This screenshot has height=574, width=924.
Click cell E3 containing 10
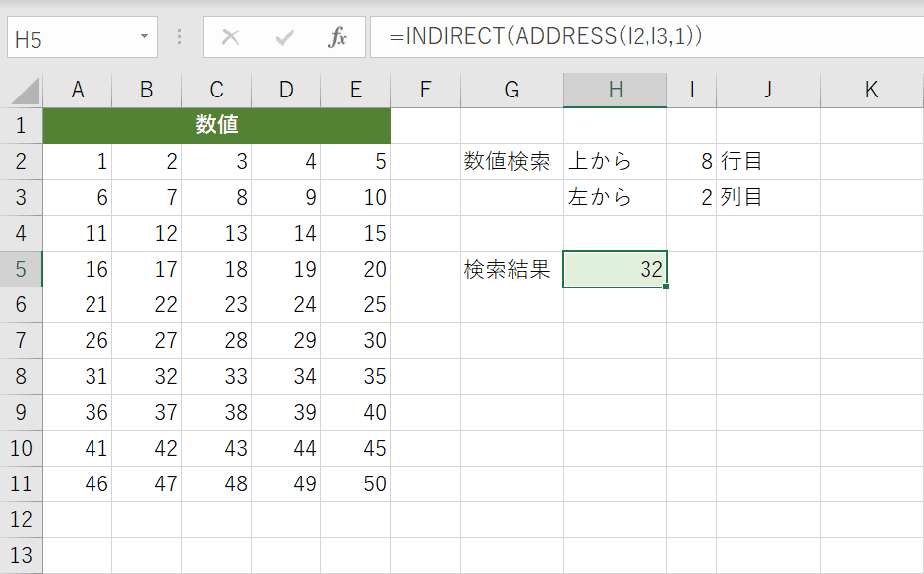click(x=355, y=197)
